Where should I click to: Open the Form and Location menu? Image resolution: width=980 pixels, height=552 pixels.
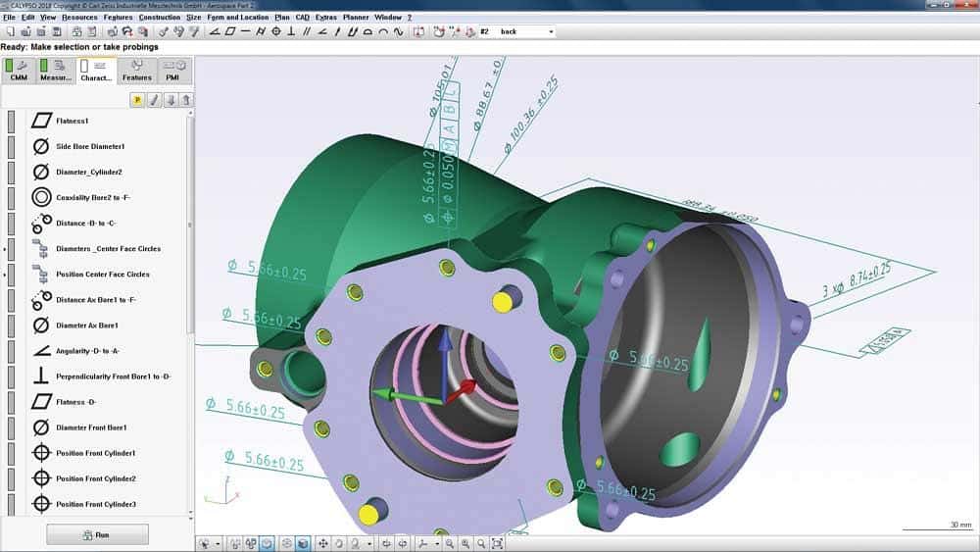click(x=237, y=18)
